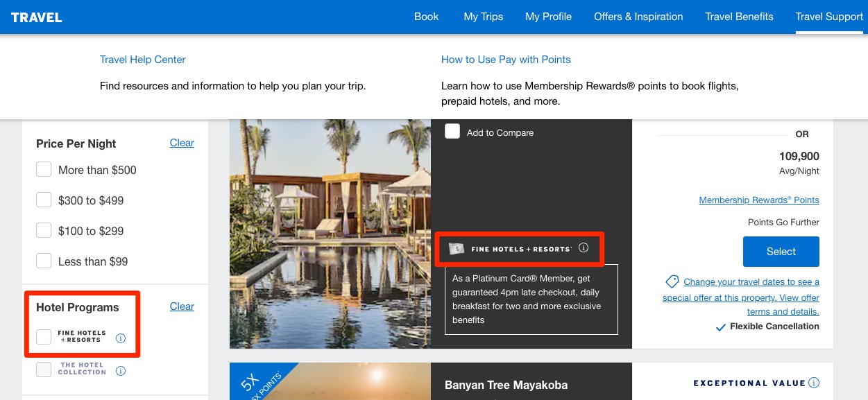The height and width of the screenshot is (400, 868).
Task: Click the special offer price tag icon
Action: pyautogui.click(x=672, y=281)
